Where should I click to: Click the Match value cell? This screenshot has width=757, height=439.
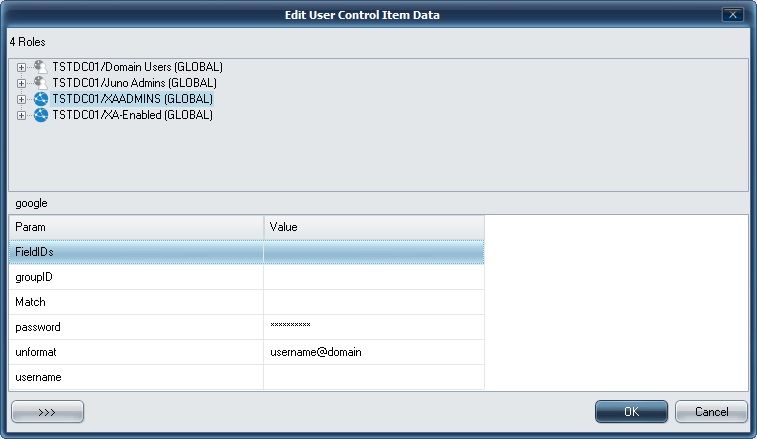pos(374,302)
